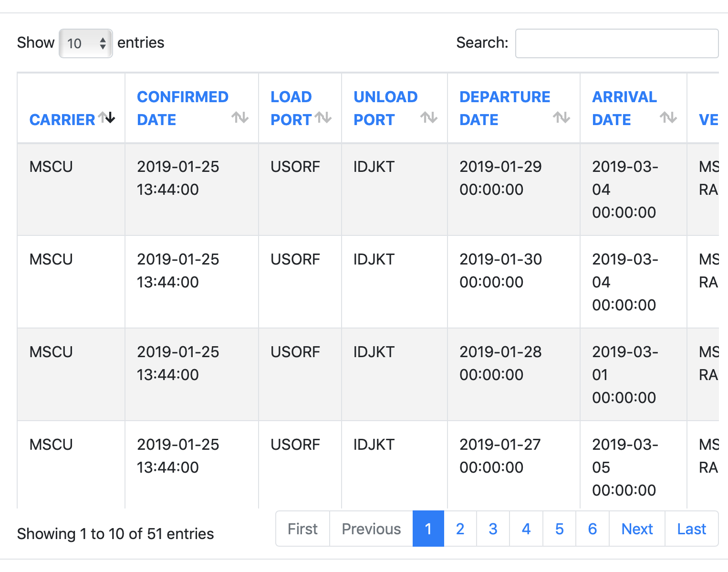Jump to page 3 in pagination
Screen dimensions: 728x572
(x=493, y=529)
